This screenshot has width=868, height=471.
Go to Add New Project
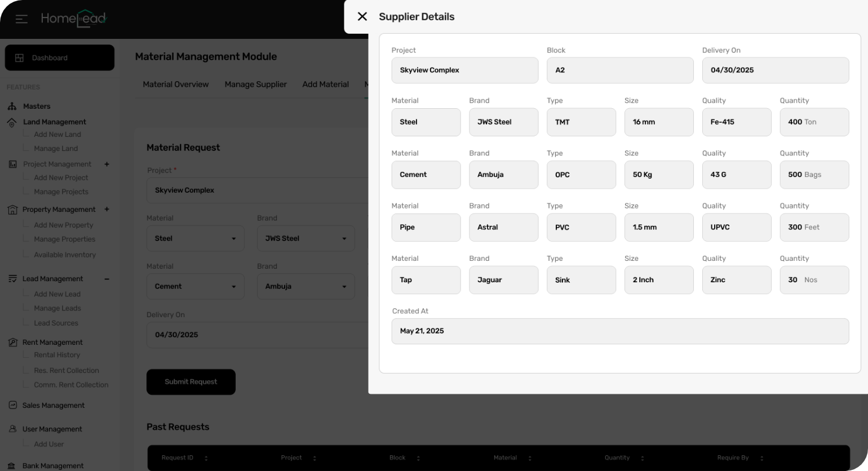61,178
